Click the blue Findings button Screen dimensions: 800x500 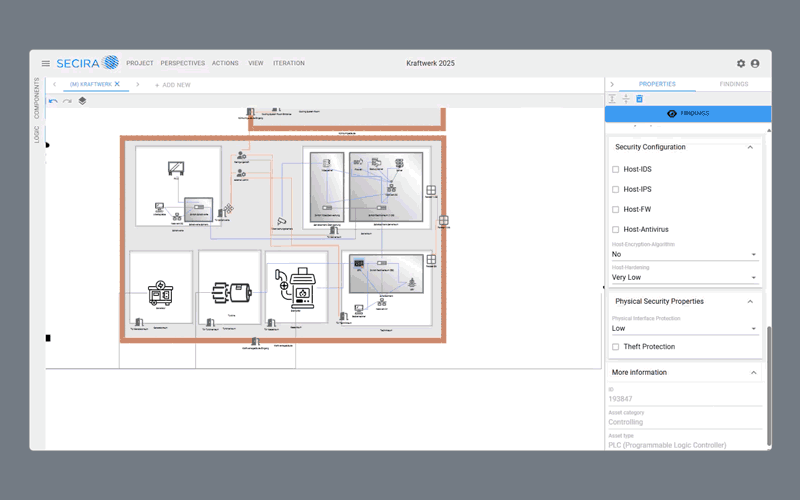(x=687, y=114)
